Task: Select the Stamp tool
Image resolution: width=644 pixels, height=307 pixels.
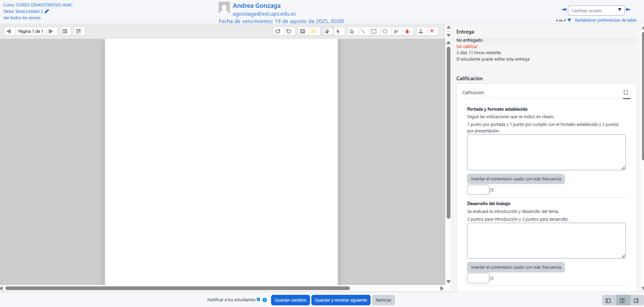Action: (x=421, y=31)
